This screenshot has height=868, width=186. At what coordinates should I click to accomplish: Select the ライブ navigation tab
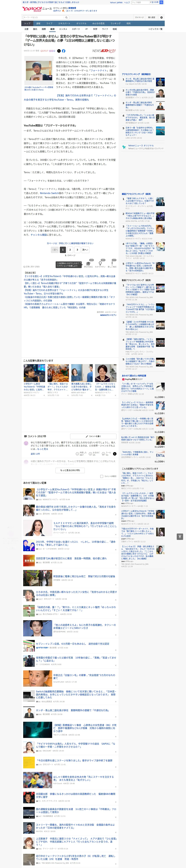[x=49, y=24]
